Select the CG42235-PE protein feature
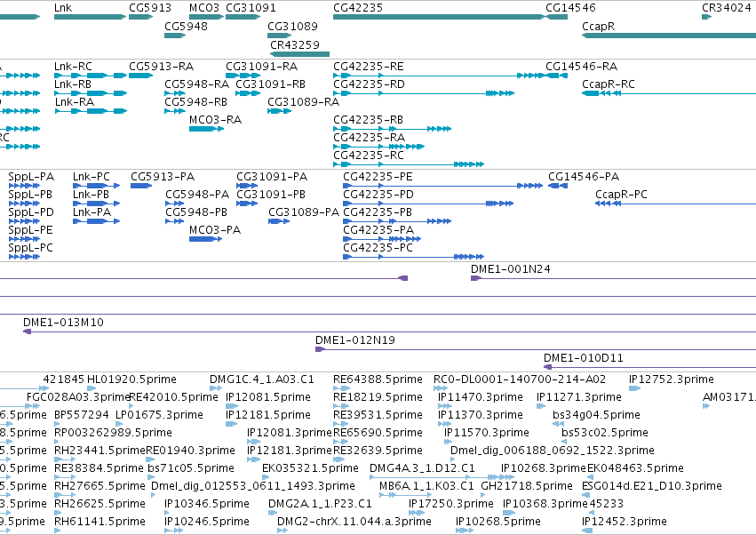This screenshot has height=535, width=756. click(x=442, y=186)
